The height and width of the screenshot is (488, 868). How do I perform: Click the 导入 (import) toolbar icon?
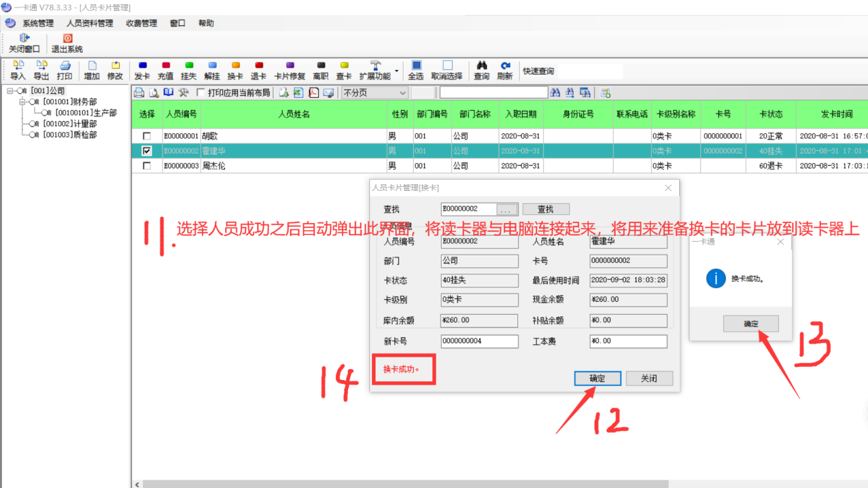(18, 70)
